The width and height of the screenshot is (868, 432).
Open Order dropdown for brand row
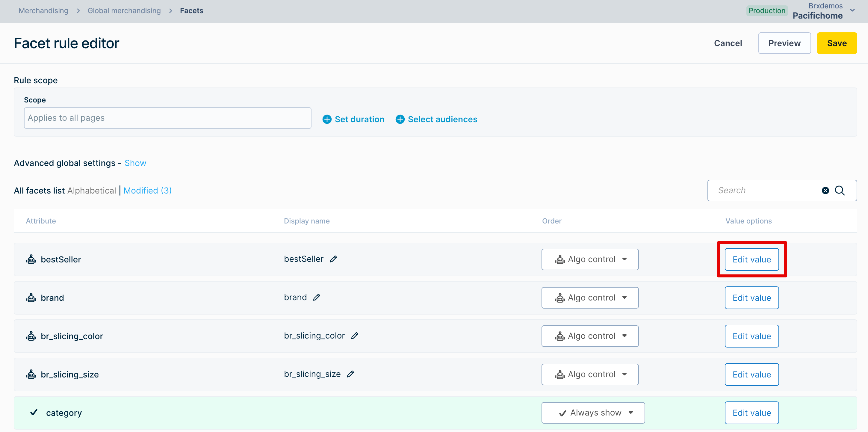[x=590, y=298]
